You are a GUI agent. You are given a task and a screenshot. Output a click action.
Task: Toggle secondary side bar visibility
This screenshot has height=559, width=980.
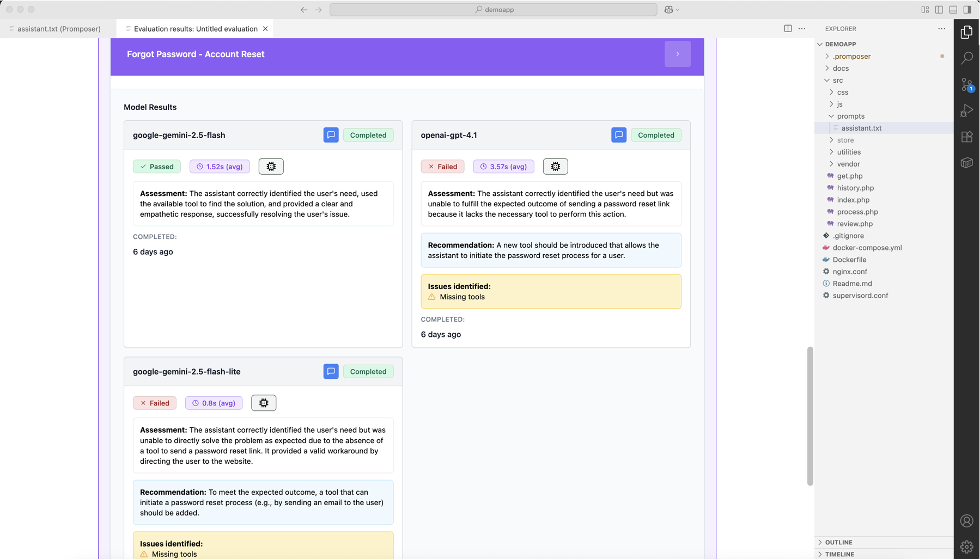pyautogui.click(x=967, y=9)
